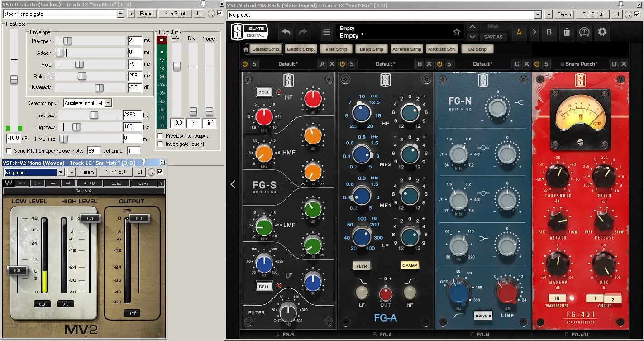Click the Lowpass frequency value field

tap(132, 115)
